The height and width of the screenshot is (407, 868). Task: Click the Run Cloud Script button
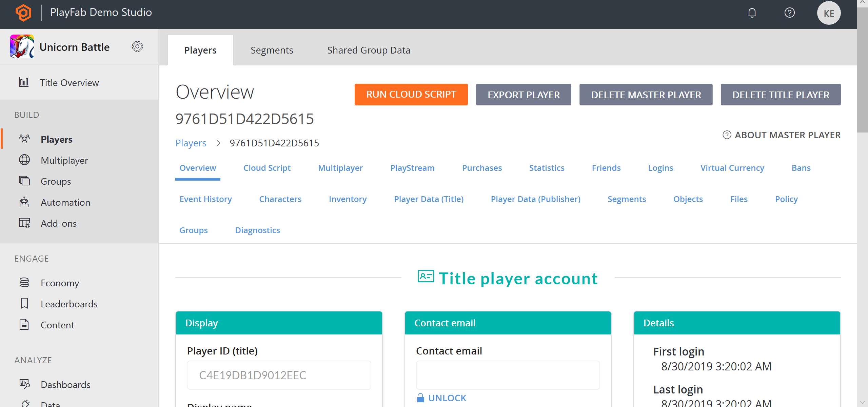411,95
